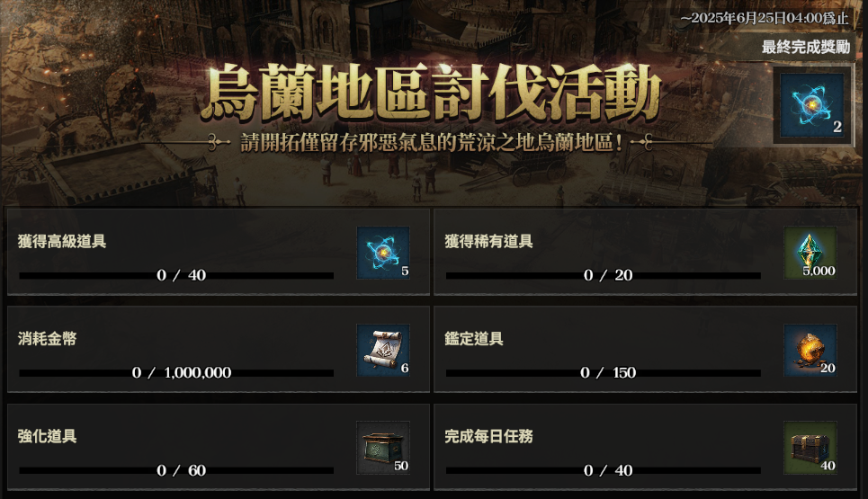The image size is (868, 499).
Task: Open the final completion reward orb icon
Action: pyautogui.click(x=811, y=105)
